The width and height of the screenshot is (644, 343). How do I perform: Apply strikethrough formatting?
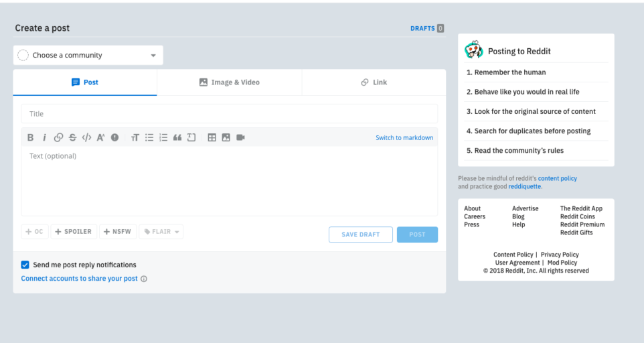73,137
